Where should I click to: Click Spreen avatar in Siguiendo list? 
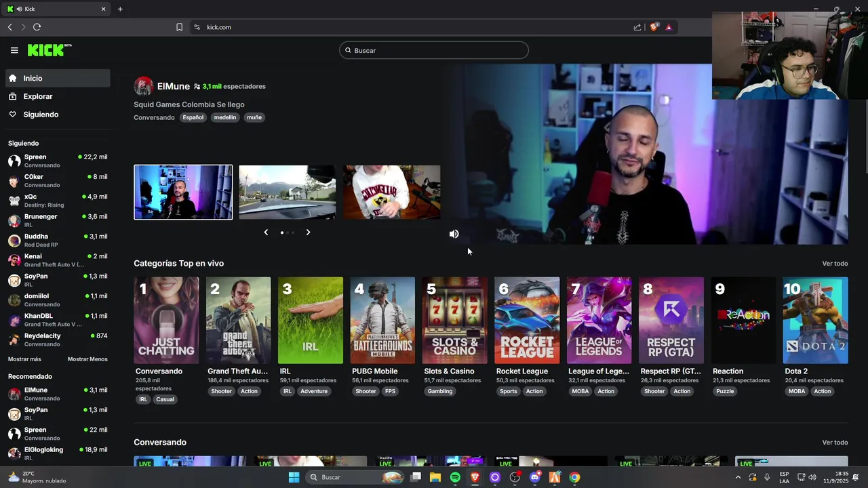click(14, 161)
